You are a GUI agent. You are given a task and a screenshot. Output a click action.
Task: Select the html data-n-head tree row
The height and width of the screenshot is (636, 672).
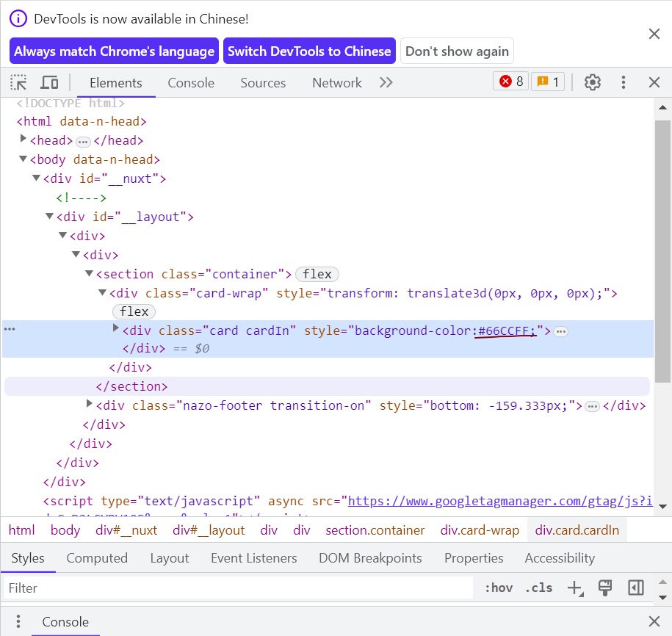pyautogui.click(x=82, y=122)
